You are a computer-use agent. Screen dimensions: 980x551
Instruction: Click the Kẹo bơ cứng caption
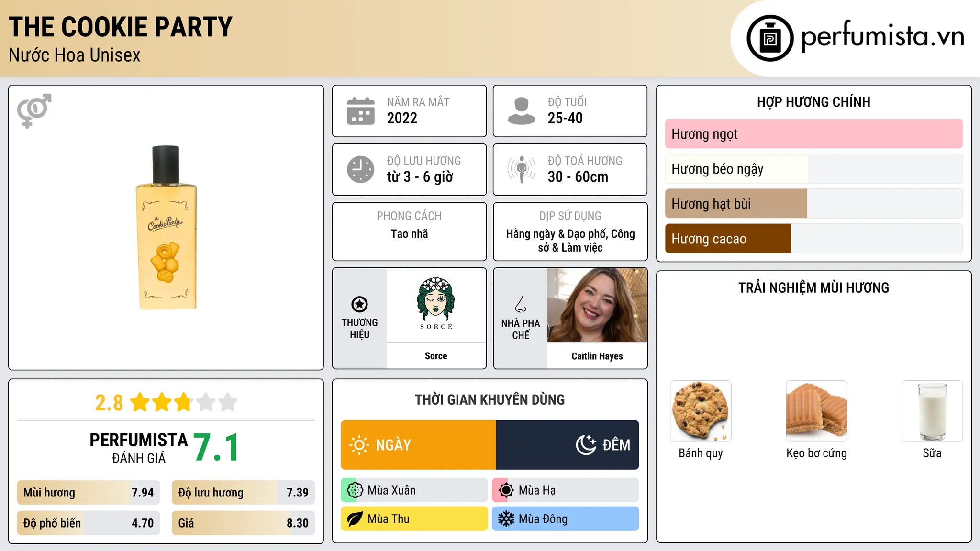[x=816, y=453]
